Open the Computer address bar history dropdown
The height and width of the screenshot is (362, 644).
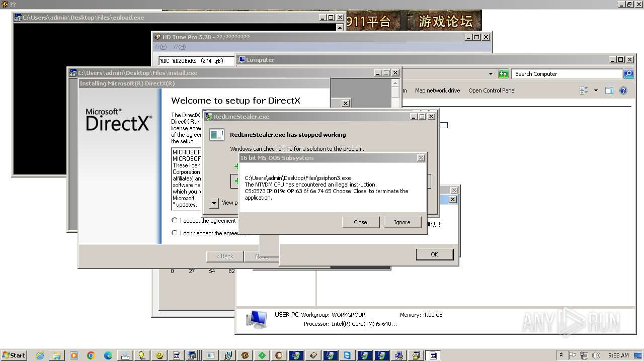(491, 74)
